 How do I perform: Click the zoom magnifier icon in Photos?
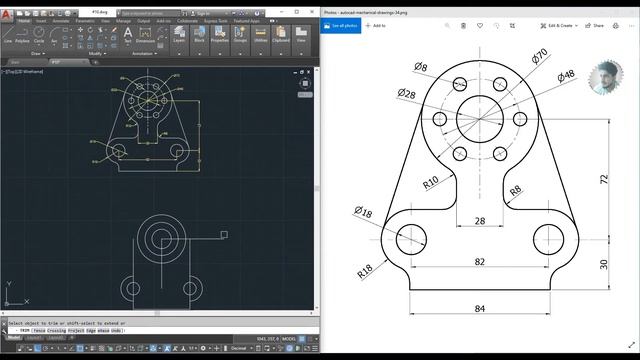pos(447,26)
